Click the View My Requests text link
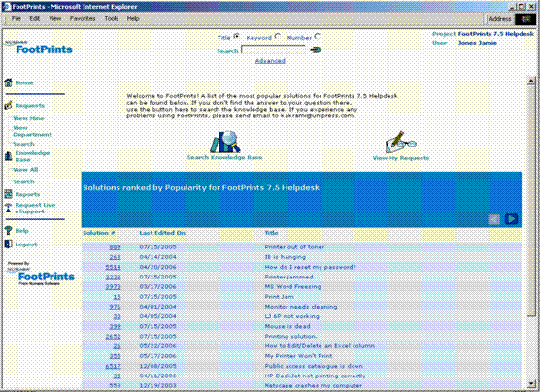The width and height of the screenshot is (540, 392). pyautogui.click(x=401, y=158)
